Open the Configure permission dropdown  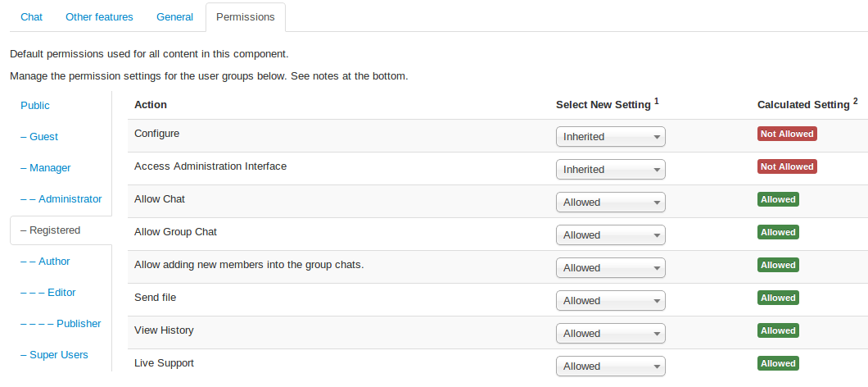click(610, 137)
